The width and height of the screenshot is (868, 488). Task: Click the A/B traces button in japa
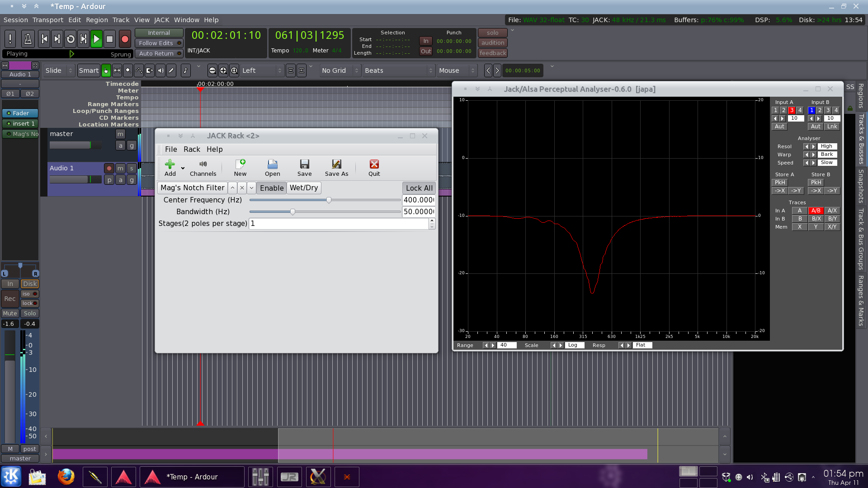tap(816, 211)
